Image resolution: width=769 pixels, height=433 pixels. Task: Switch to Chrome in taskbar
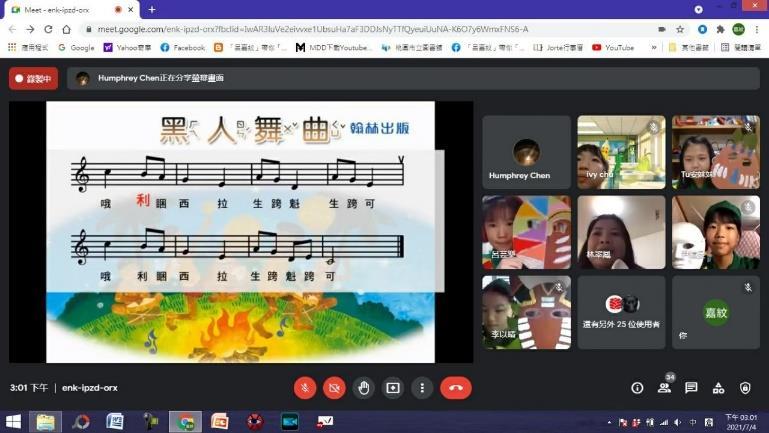click(x=185, y=422)
